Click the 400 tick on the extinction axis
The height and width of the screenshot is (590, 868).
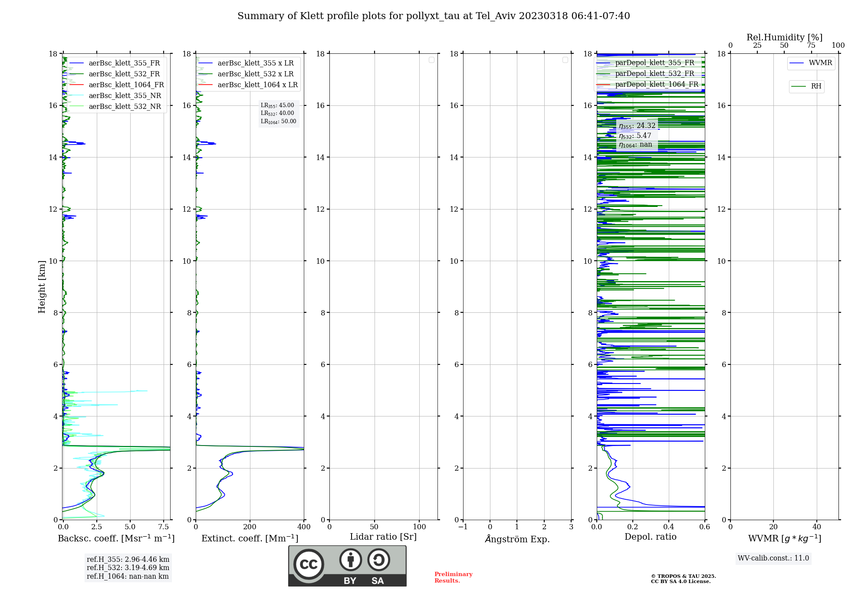tap(304, 527)
